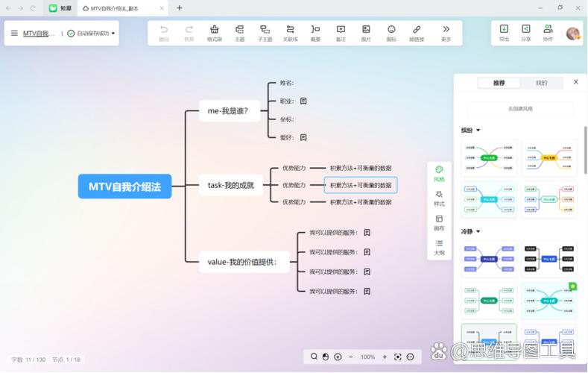Click the undo arrow in the toolbar
588x373 pixels.
164,29
